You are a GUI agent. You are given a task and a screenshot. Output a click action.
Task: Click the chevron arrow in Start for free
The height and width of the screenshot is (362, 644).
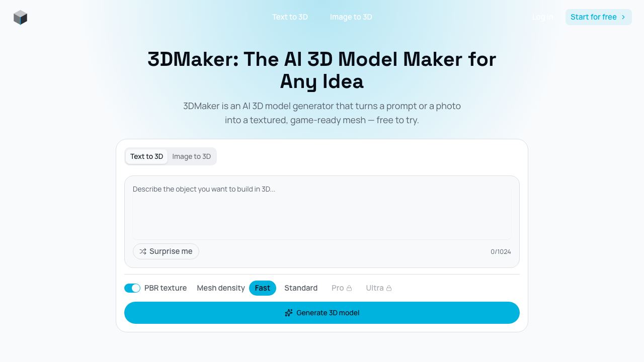click(x=623, y=17)
